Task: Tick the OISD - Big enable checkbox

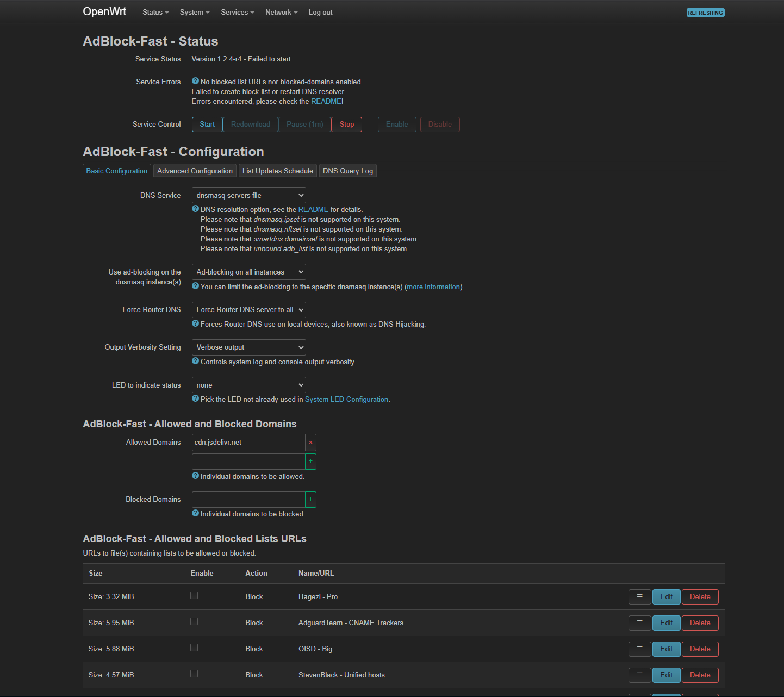Action: point(194,648)
